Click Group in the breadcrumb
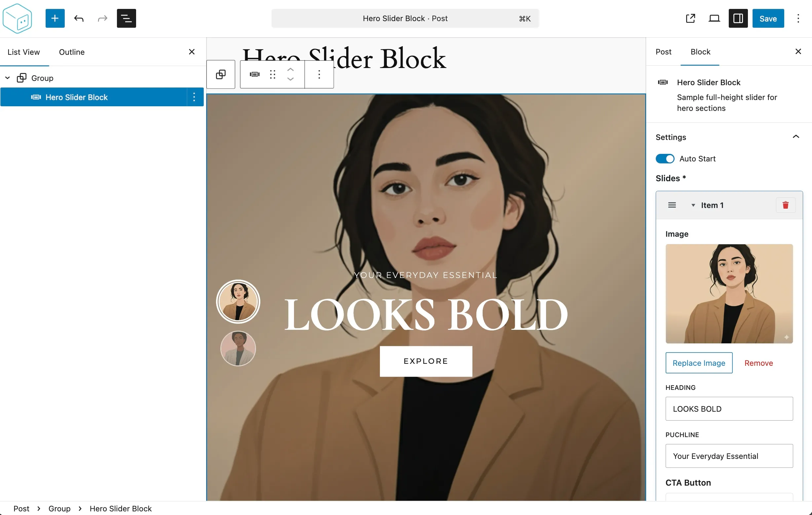Screen dimensions: 812x515 coord(59,508)
